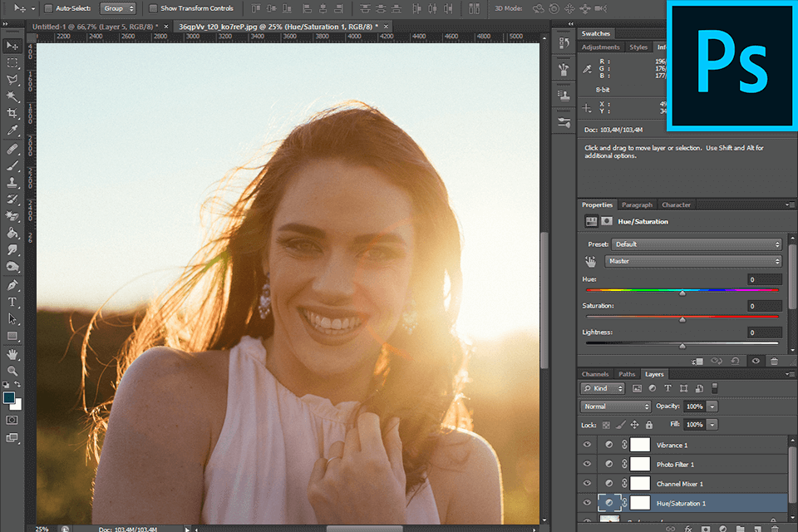The height and width of the screenshot is (532, 798).
Task: Click the lock all layer icon
Action: point(648,425)
